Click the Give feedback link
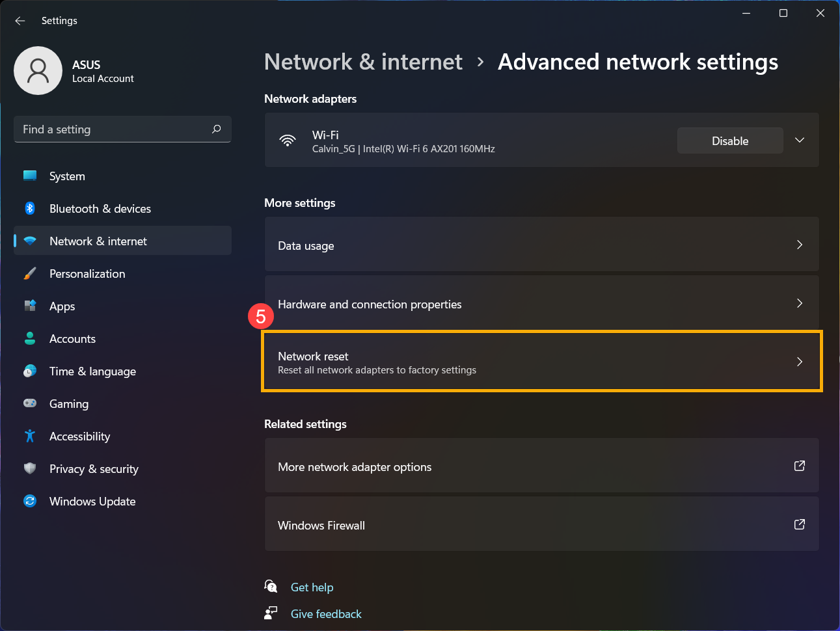Screen dimensions: 840x631 pyautogui.click(x=326, y=614)
